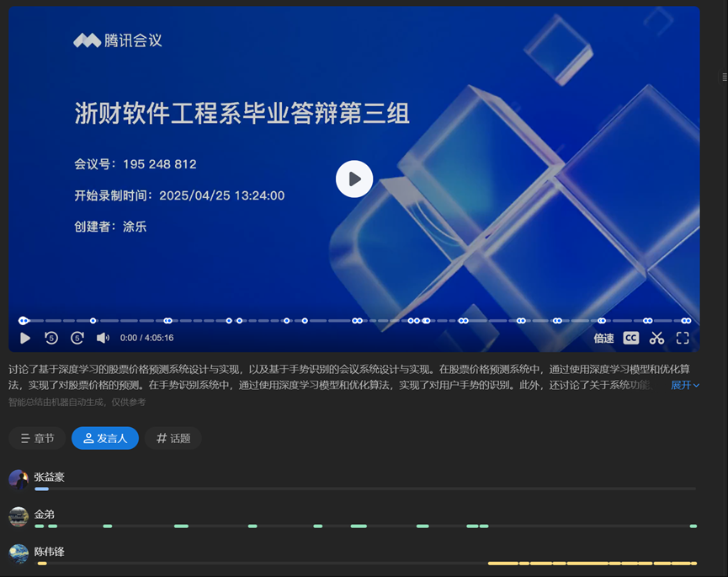This screenshot has width=728, height=577.
Task: Enter fullscreen mode
Action: click(x=683, y=338)
